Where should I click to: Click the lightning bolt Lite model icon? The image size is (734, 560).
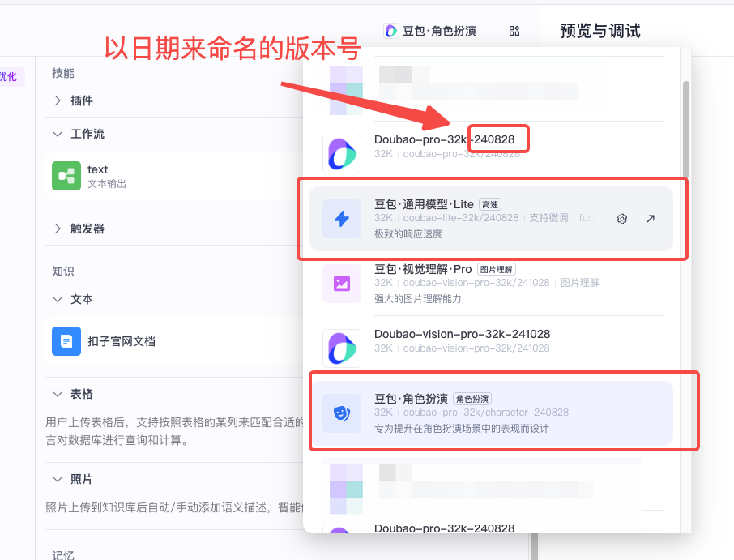(x=342, y=219)
